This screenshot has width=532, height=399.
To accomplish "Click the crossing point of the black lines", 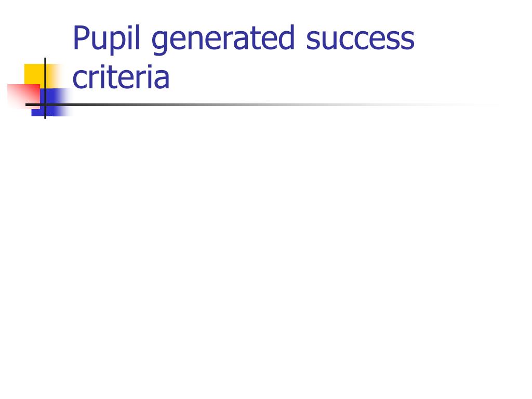I will point(45,104).
